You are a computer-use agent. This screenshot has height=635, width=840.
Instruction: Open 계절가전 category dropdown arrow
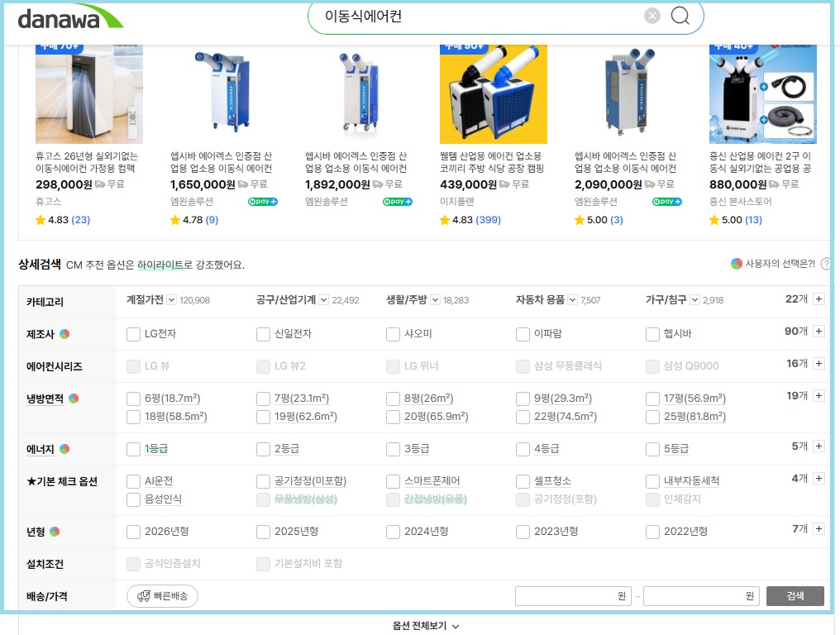pyautogui.click(x=171, y=299)
